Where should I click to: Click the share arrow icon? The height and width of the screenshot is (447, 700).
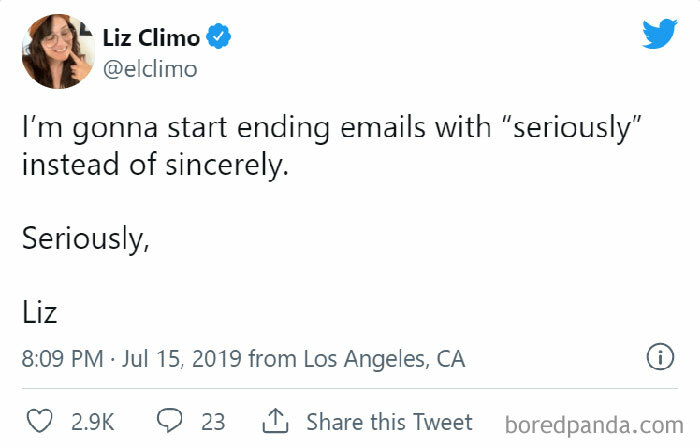pos(276,420)
